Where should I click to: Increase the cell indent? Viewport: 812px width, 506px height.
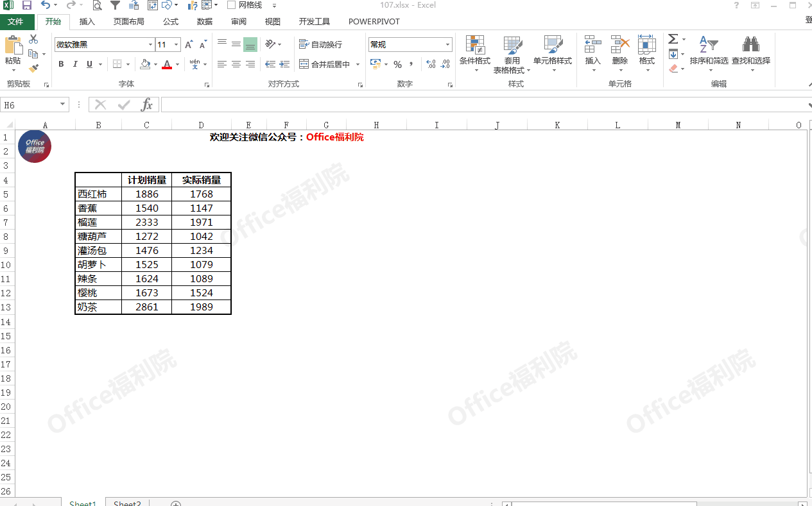284,64
